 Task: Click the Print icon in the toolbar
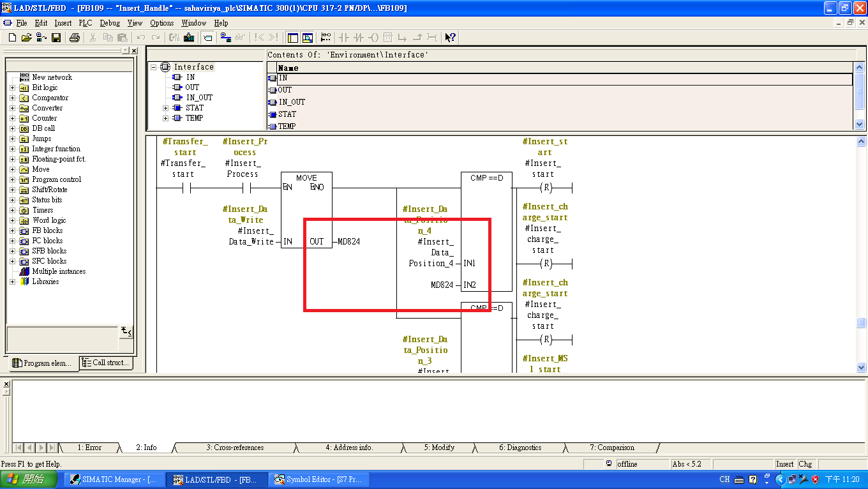74,38
